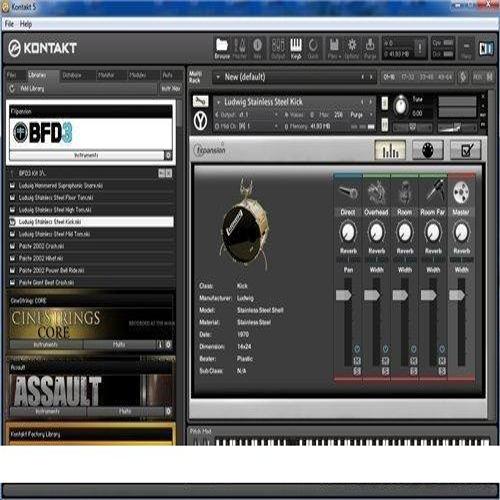Switch to the Database browser tab
The image size is (500, 500).
[72, 75]
